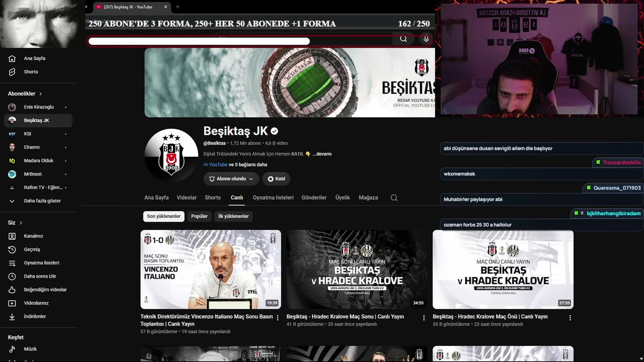Switch to channel Shorts tab
Screen dimensions: 644x362
point(213,198)
